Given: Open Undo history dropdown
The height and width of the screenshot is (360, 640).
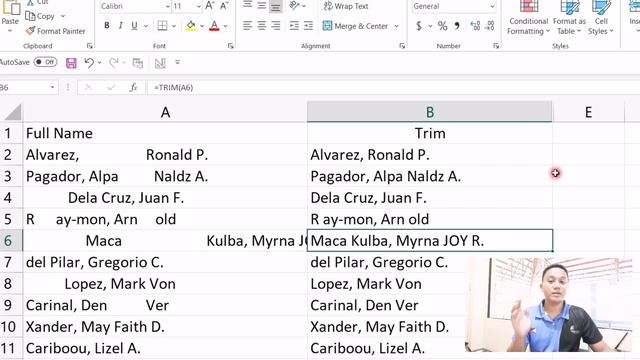Looking at the screenshot, I should 99,63.
